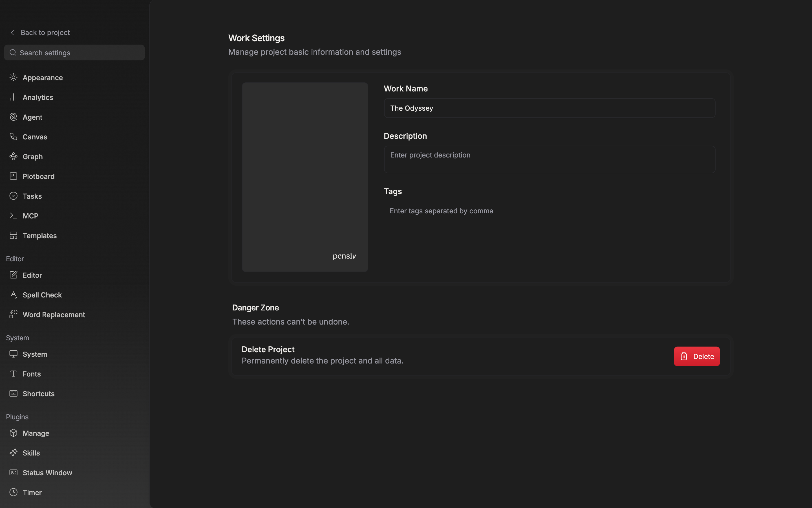Image resolution: width=812 pixels, height=508 pixels.
Task: Click the red Delete button
Action: [697, 356]
